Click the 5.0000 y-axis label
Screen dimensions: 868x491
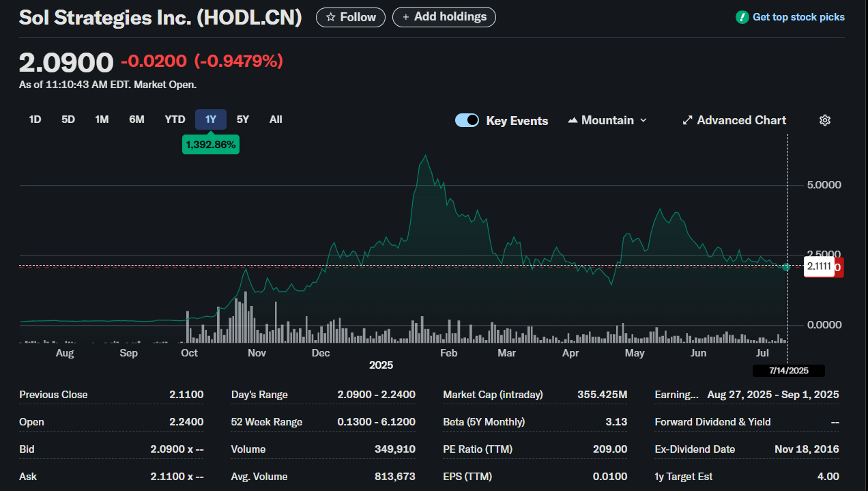point(824,185)
